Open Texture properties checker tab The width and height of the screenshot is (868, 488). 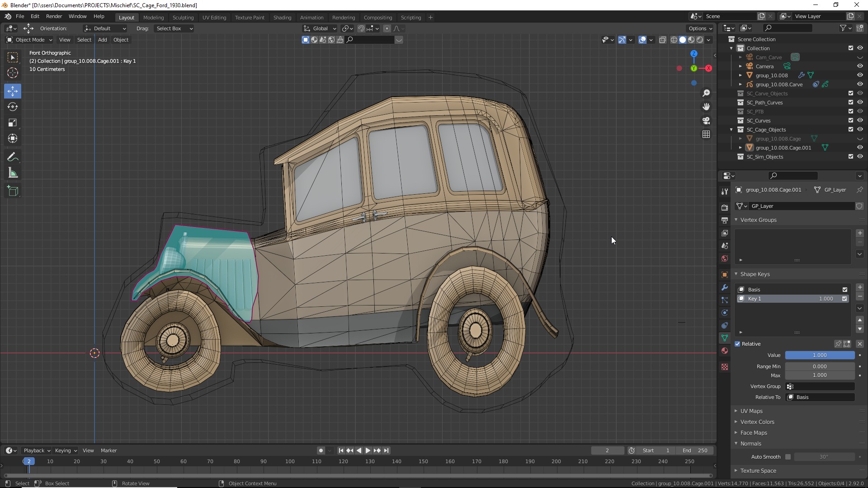point(725,367)
